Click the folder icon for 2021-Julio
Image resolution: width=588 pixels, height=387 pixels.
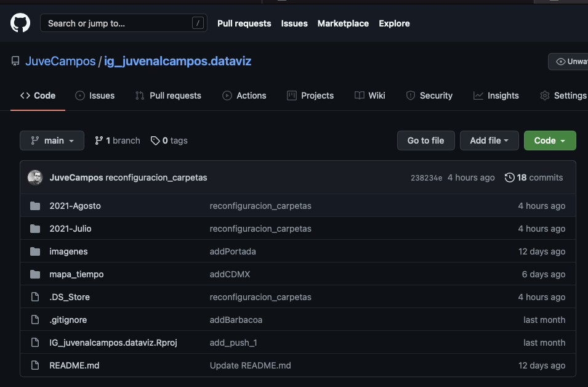(35, 229)
